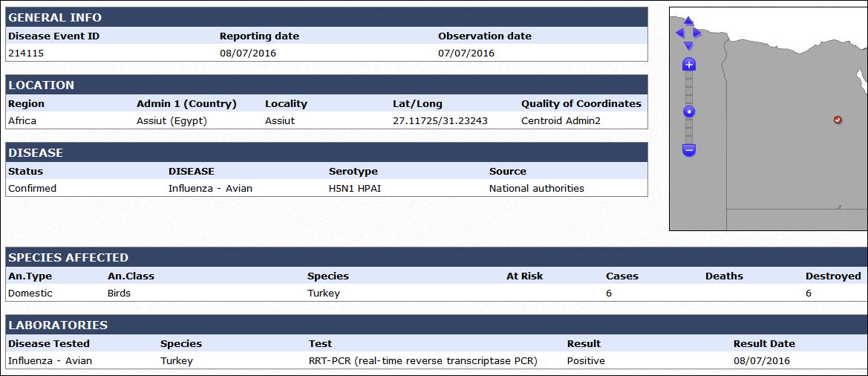Select the Disease Event ID value 214115
The width and height of the screenshot is (868, 376).
click(26, 54)
